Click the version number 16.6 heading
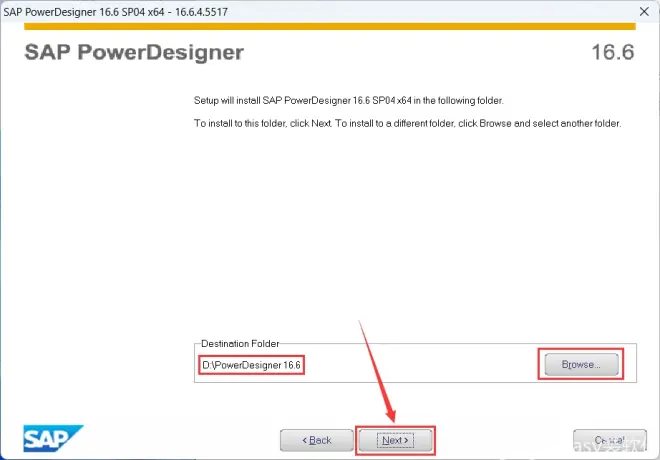660x460 pixels. (x=612, y=52)
